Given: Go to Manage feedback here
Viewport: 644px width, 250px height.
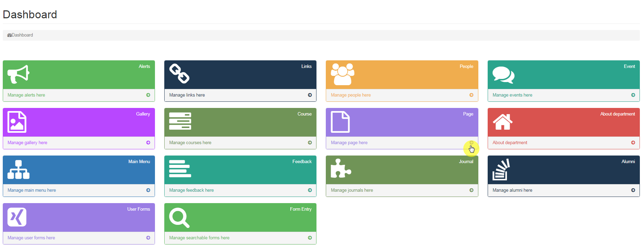Looking at the screenshot, I should pyautogui.click(x=191, y=190).
